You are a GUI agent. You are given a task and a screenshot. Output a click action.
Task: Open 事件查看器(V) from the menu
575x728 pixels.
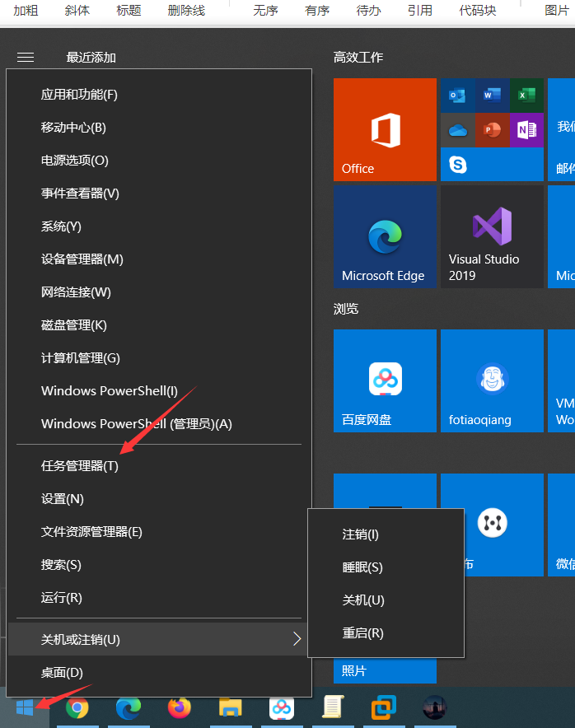pos(159,194)
